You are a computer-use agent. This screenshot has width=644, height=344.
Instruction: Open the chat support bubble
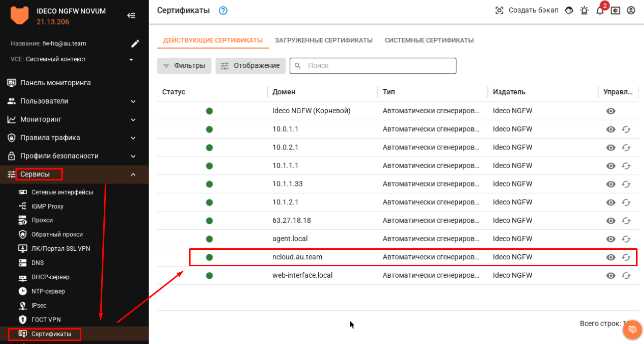[633, 330]
